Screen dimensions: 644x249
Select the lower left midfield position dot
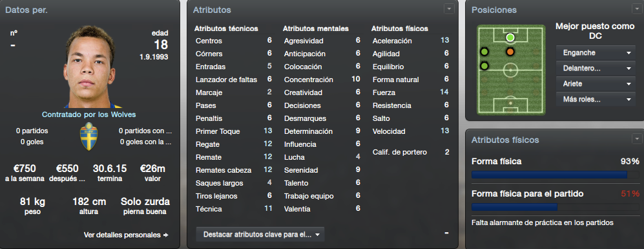pos(484,66)
